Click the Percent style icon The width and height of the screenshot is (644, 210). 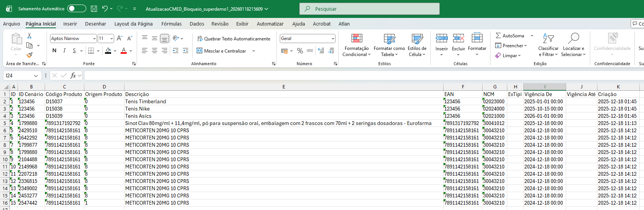click(x=300, y=51)
